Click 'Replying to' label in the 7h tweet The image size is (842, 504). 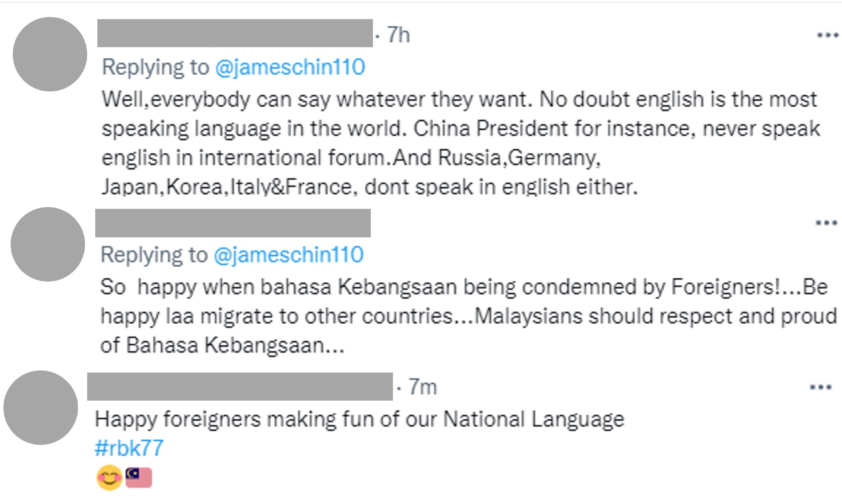156,67
